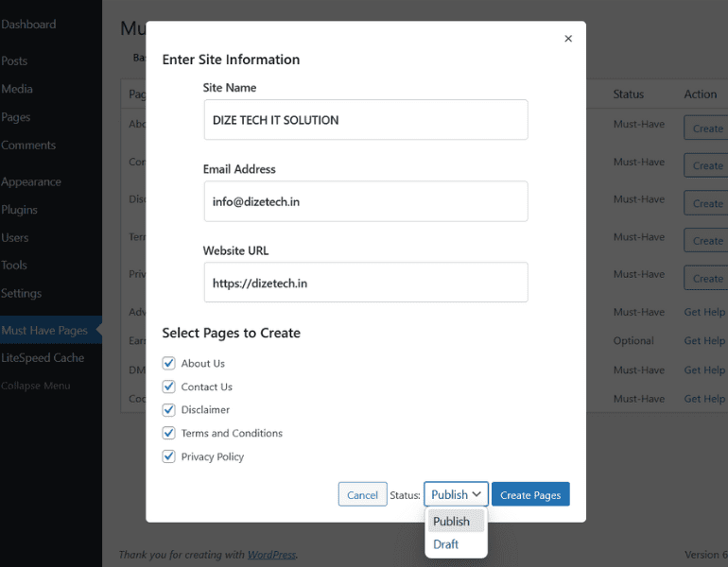The width and height of the screenshot is (728, 567).
Task: Choose Draft from the status list
Action: tap(445, 544)
